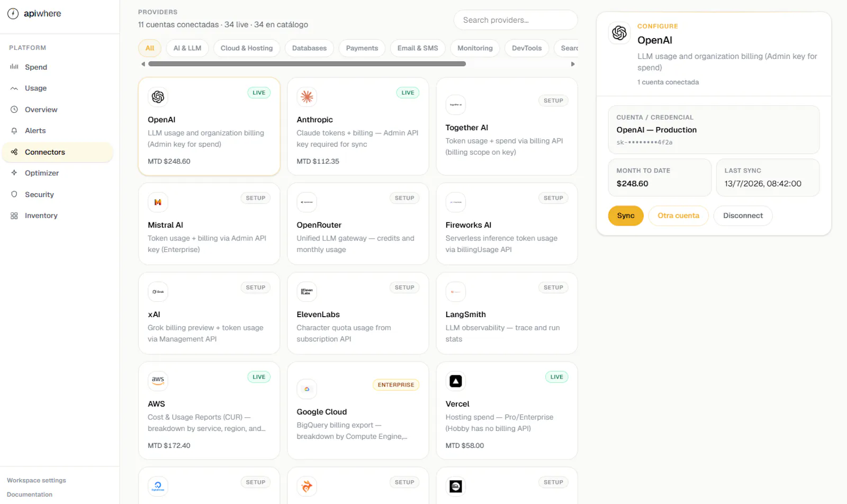This screenshot has height=504, width=847.
Task: Click the Mistral AI logo
Action: click(x=158, y=202)
